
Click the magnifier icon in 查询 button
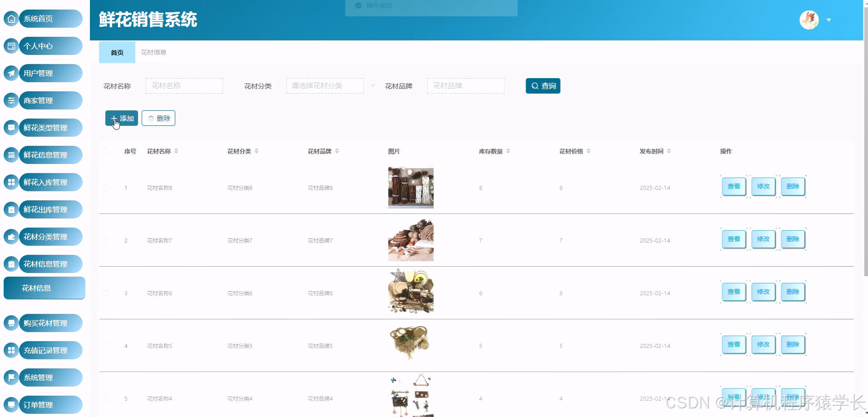click(534, 85)
